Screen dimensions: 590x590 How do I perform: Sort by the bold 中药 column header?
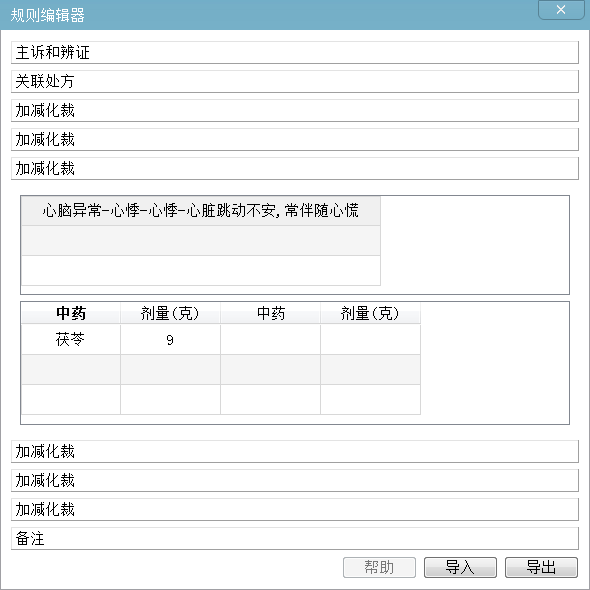point(71,313)
